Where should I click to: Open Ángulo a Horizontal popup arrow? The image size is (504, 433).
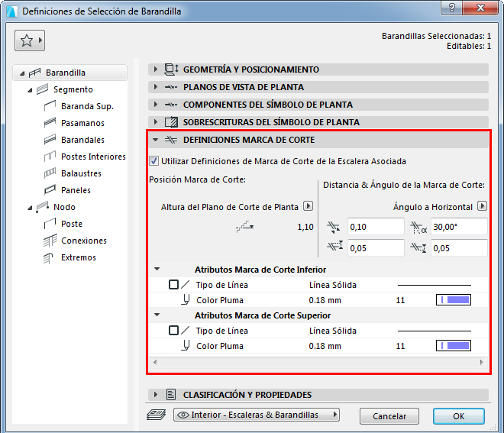tap(482, 205)
